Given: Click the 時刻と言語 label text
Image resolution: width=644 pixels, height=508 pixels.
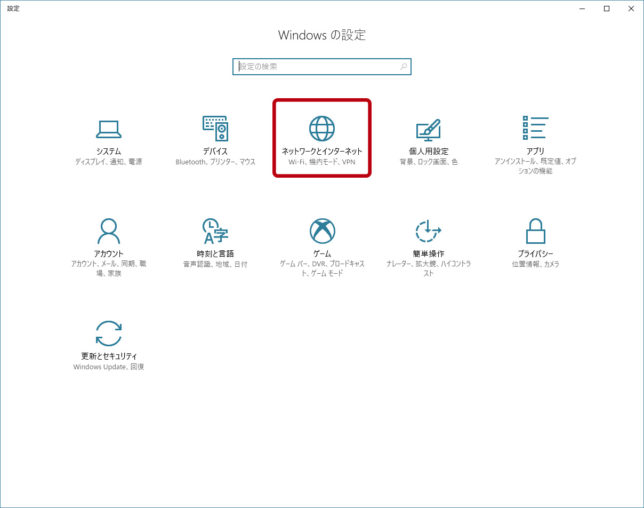Looking at the screenshot, I should click(x=215, y=253).
